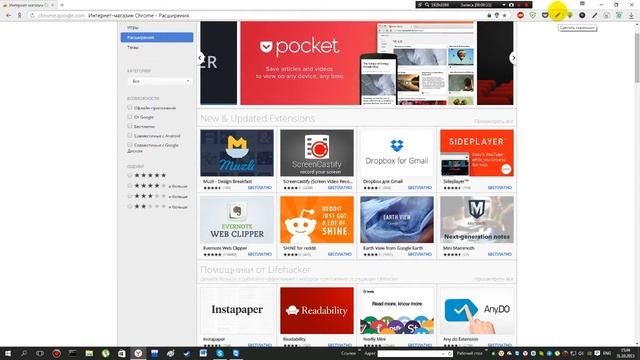Tick the От Google checkbox

pos(130,117)
